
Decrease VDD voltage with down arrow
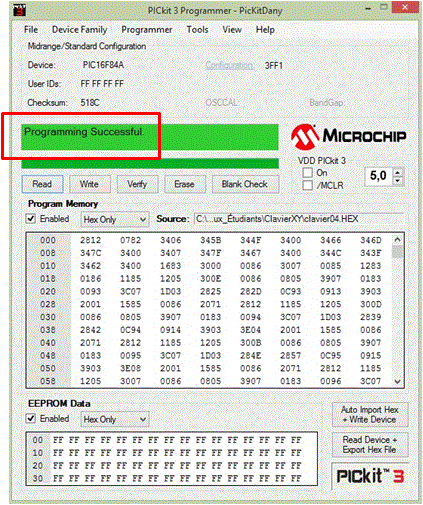pos(397,180)
